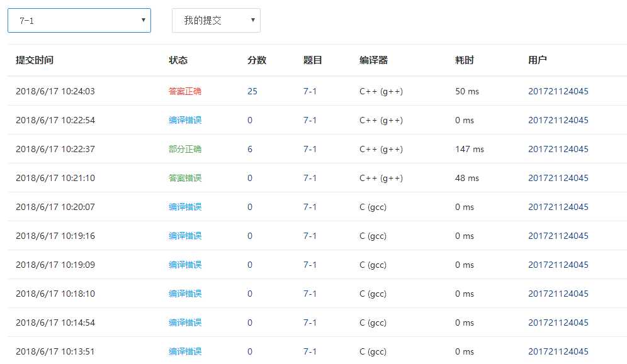Click the 编译器 column header
Image resolution: width=627 pixels, height=364 pixels.
pyautogui.click(x=367, y=60)
